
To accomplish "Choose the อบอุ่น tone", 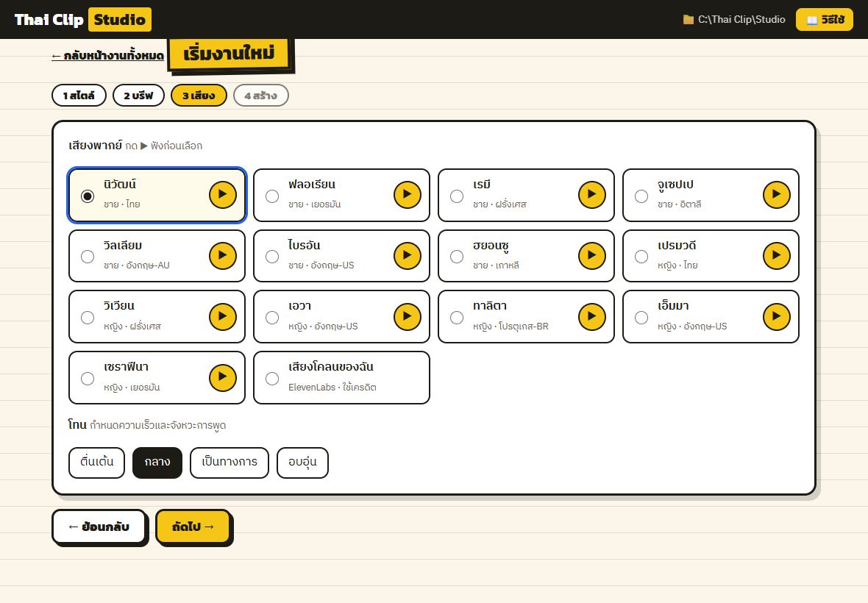I will [x=302, y=463].
